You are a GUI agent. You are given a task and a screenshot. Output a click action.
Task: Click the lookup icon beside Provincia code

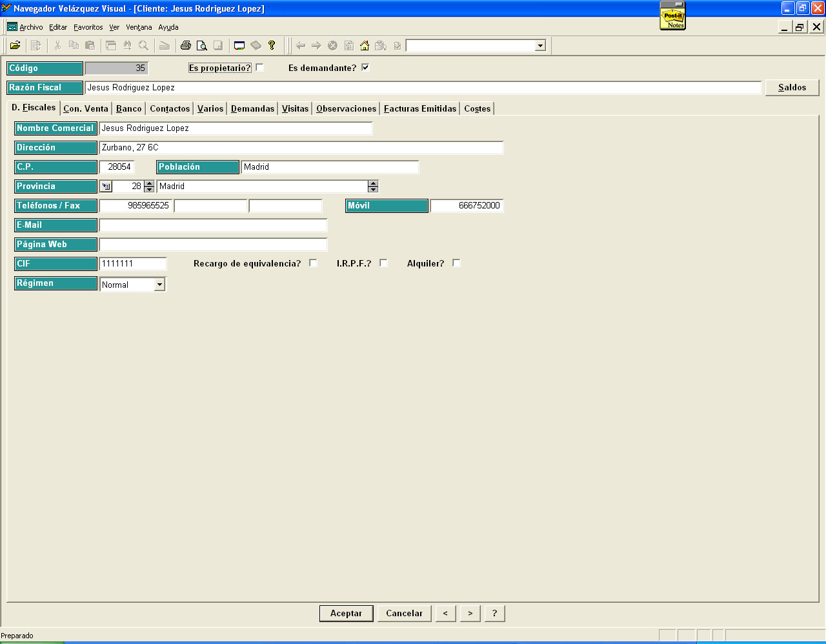click(106, 186)
